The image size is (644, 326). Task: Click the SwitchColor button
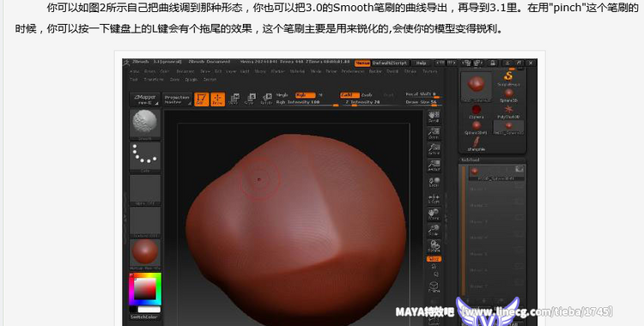tap(145, 317)
